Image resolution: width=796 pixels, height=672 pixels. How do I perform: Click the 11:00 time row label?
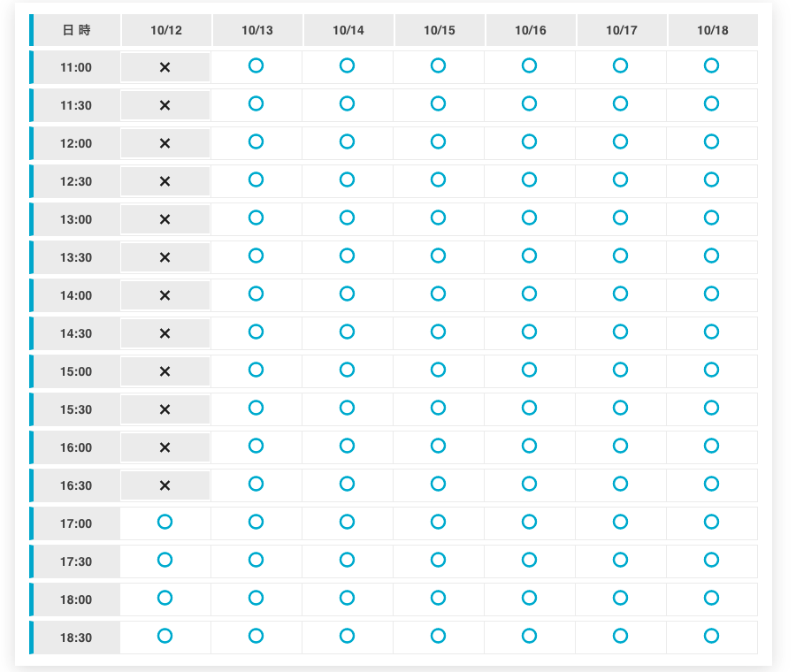pos(77,67)
